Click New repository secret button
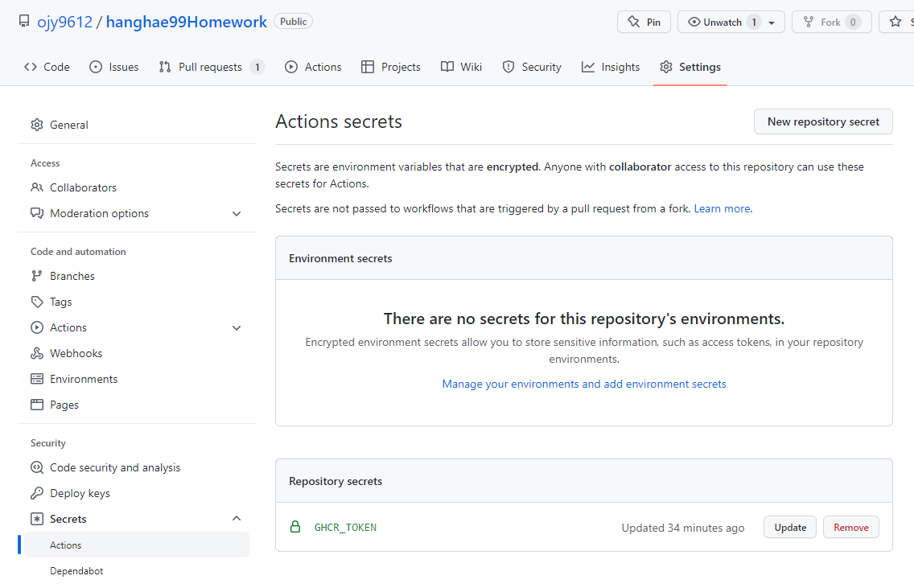The height and width of the screenshot is (588, 914). [823, 121]
